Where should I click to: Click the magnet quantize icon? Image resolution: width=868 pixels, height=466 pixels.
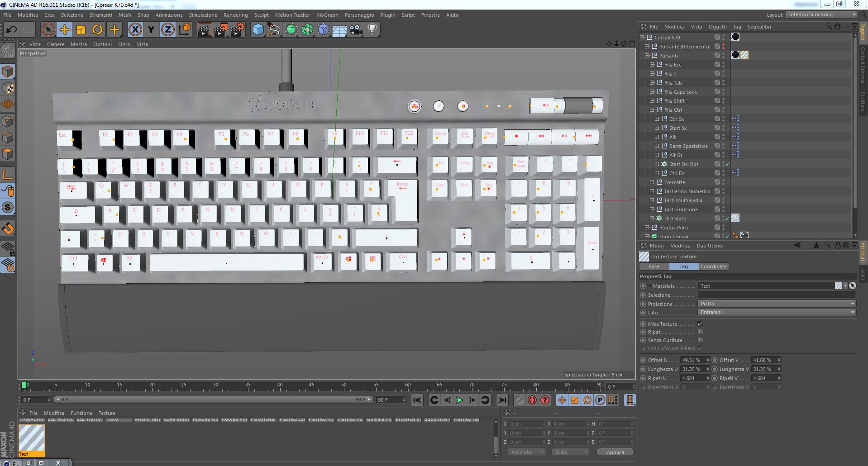pyautogui.click(x=8, y=228)
